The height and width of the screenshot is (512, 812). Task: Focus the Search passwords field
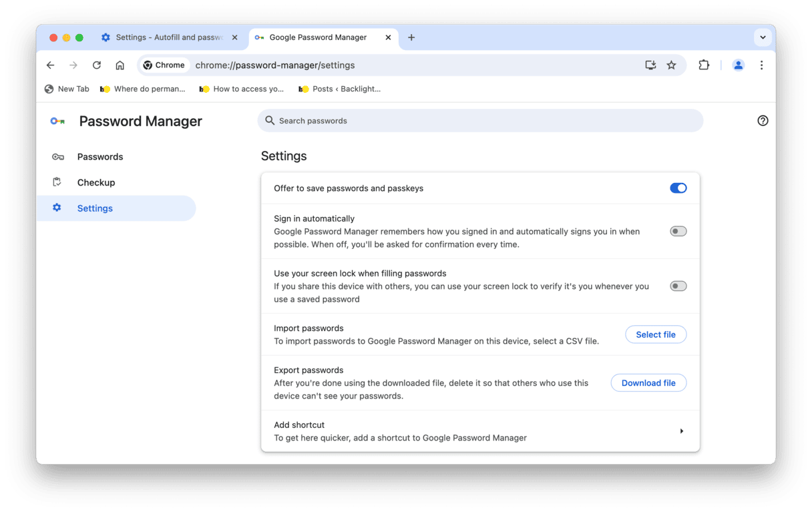coord(481,121)
